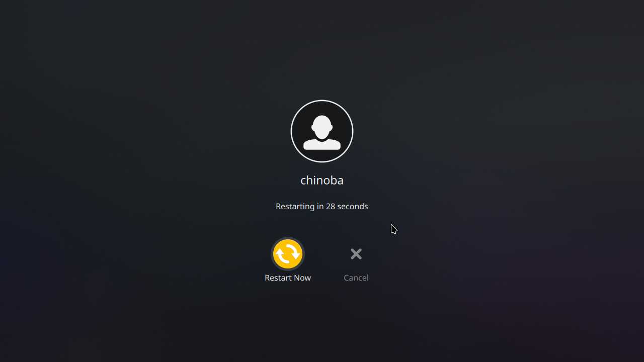Confirm reboot with the yellow circle button
The width and height of the screenshot is (644, 362).
tap(288, 254)
